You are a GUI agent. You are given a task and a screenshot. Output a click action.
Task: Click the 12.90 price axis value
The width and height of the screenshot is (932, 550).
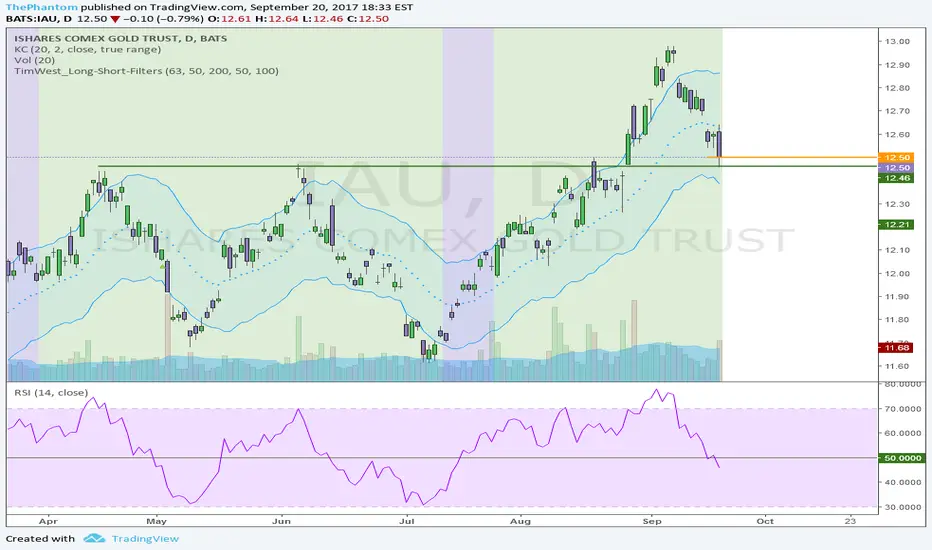click(x=897, y=65)
